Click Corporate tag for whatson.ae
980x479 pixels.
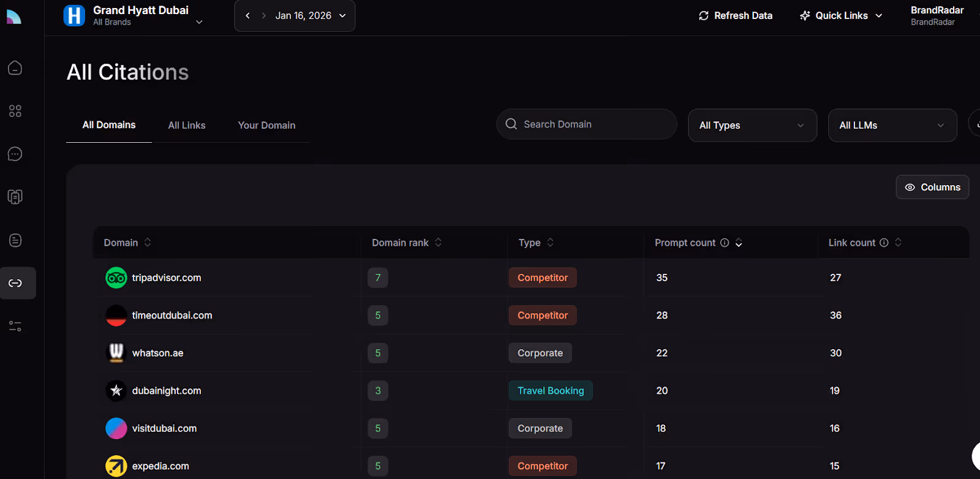(540, 353)
